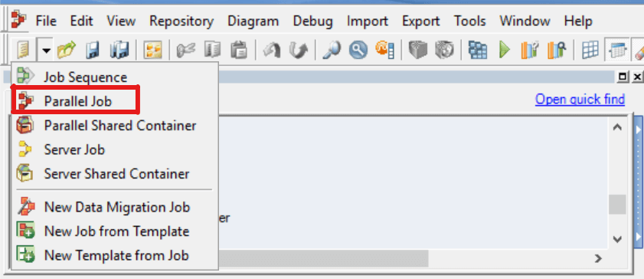Click the Save floppy disk icon
The image size is (644, 279).
(93, 51)
